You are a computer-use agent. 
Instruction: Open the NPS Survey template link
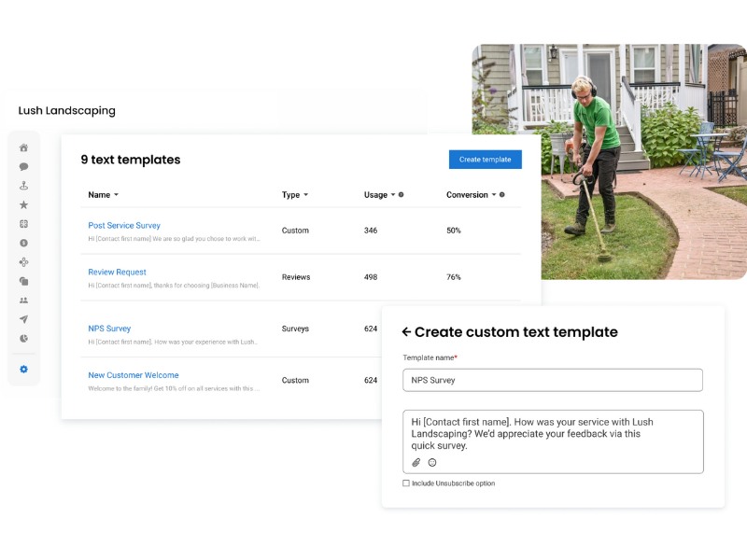(108, 328)
